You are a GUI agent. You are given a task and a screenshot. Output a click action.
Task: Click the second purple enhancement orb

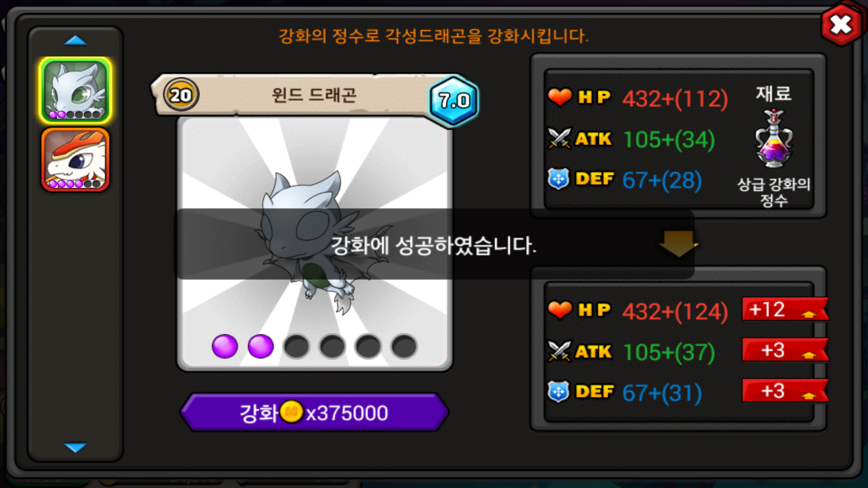[261, 347]
